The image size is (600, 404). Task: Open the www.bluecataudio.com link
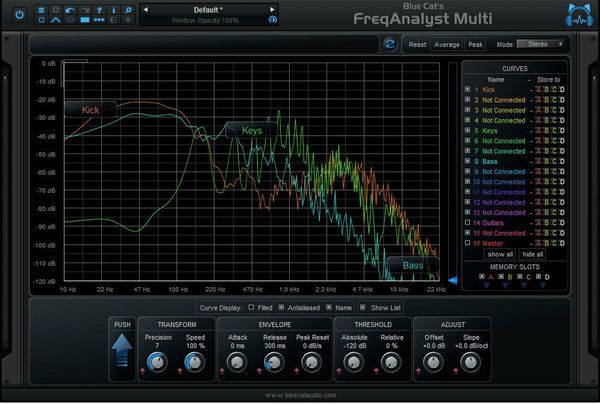pos(300,395)
